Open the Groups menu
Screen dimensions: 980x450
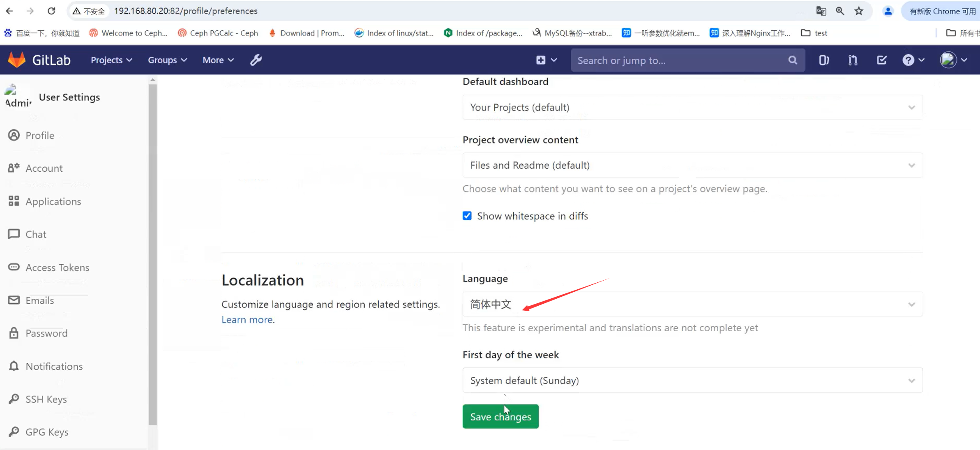[167, 60]
